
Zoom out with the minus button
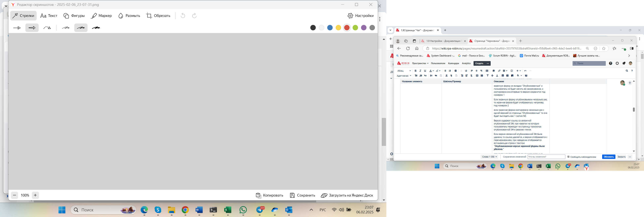[x=14, y=195]
